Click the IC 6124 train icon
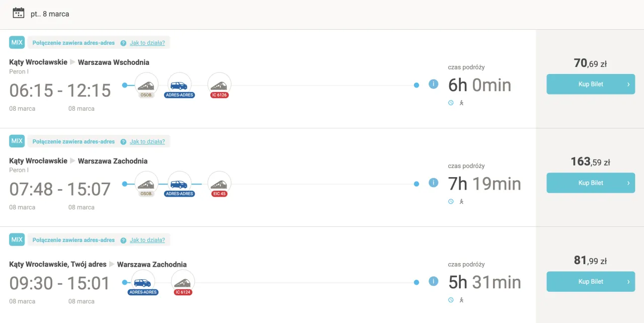This screenshot has width=644, height=323. click(183, 282)
